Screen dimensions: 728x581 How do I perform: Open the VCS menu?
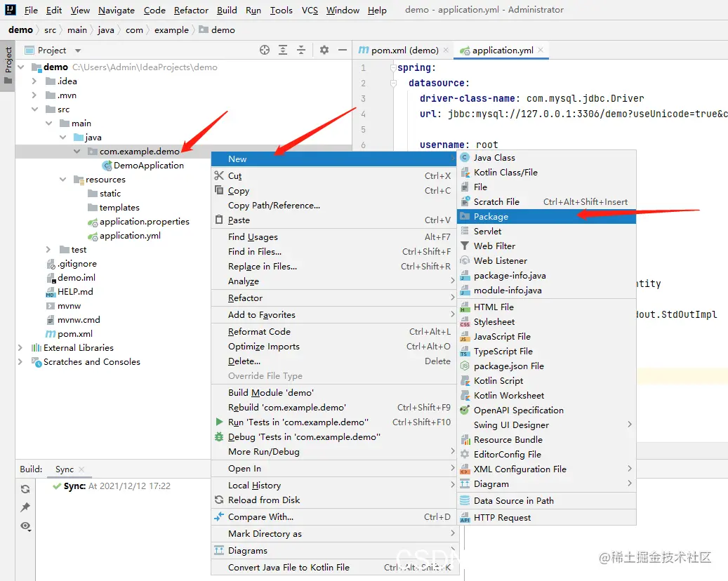coord(310,11)
